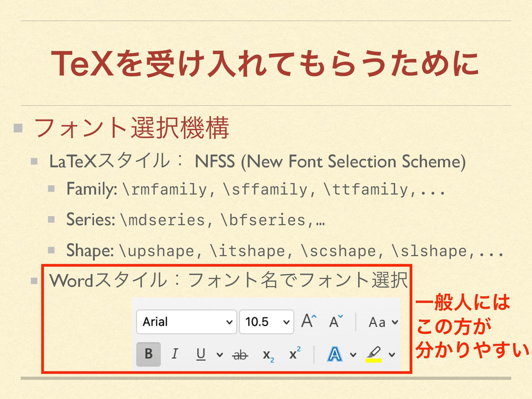Click the yellow highlight color bar
Screen dimensions: 532x399
(374, 360)
